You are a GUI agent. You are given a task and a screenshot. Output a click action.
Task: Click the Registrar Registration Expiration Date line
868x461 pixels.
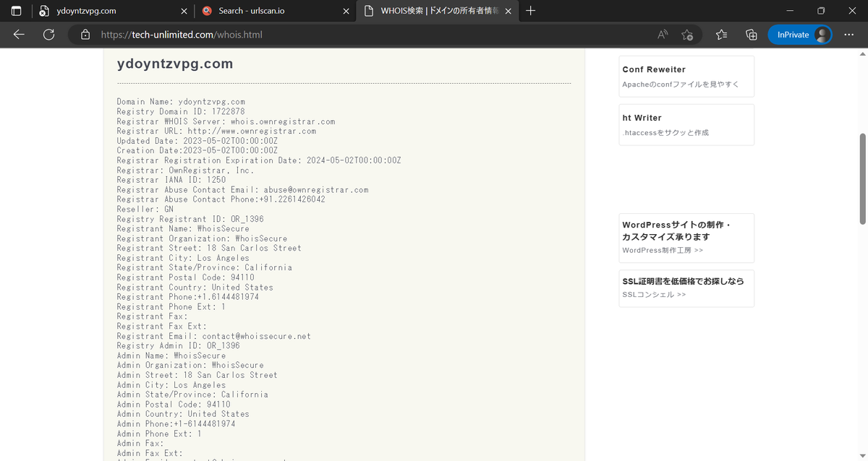tap(259, 160)
